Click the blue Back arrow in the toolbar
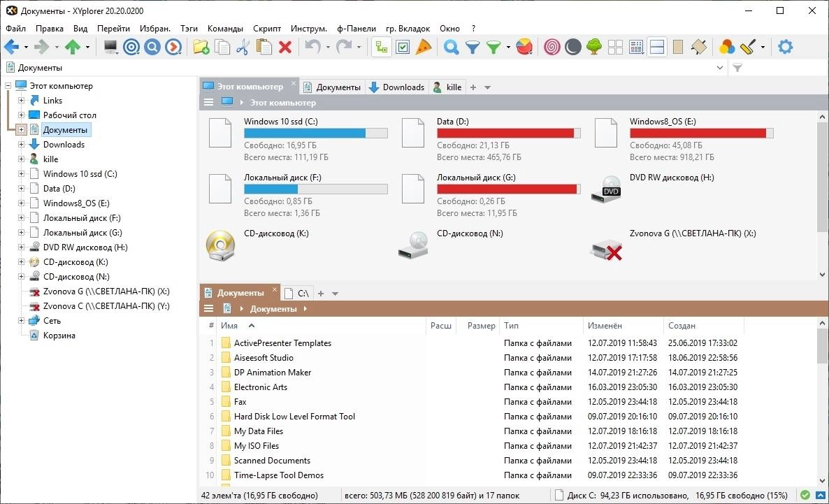This screenshot has width=829, height=504. point(11,47)
